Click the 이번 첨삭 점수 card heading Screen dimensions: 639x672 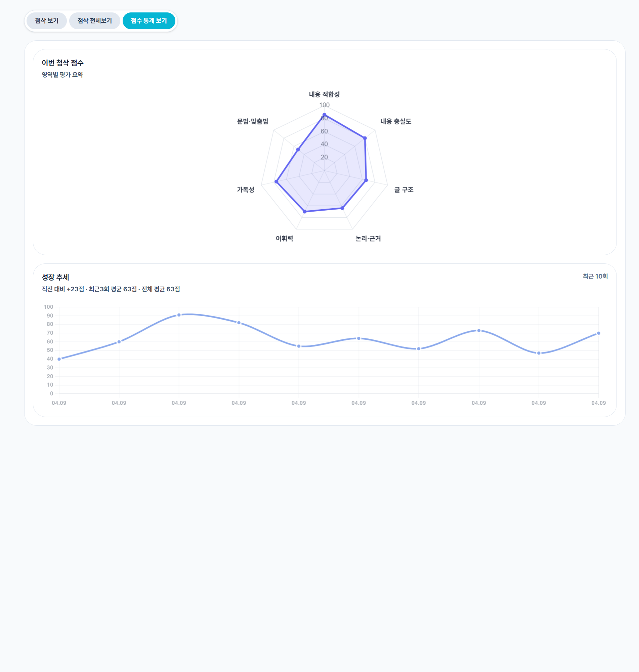point(63,63)
